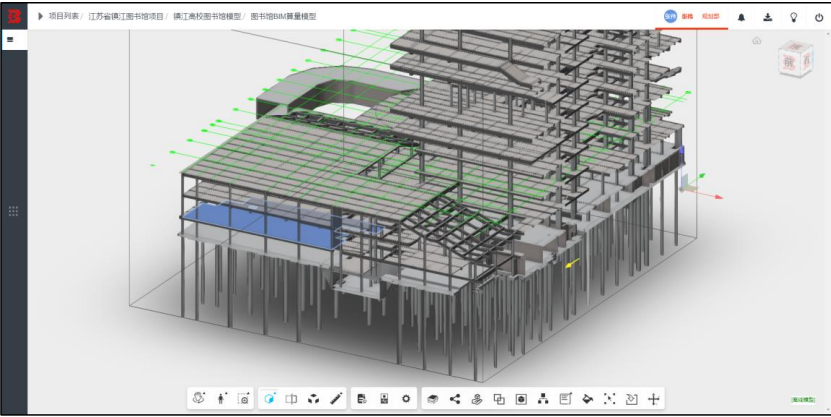Open the 镇江高校图书馆模型 breadcrumb link
The width and height of the screenshot is (831, 417).
pyautogui.click(x=207, y=16)
